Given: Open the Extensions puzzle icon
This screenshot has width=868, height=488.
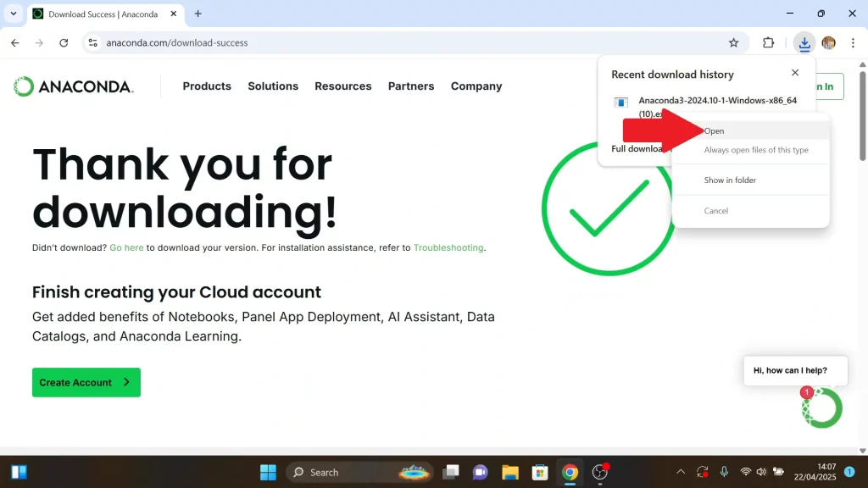Looking at the screenshot, I should (768, 42).
